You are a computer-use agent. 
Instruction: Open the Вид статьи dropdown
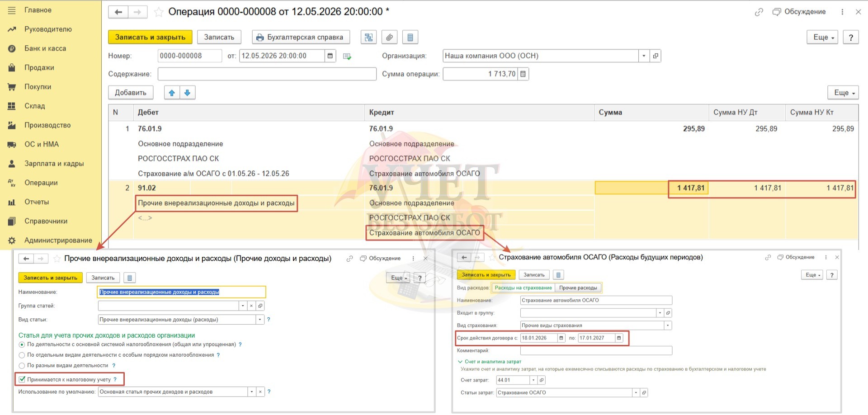260,320
